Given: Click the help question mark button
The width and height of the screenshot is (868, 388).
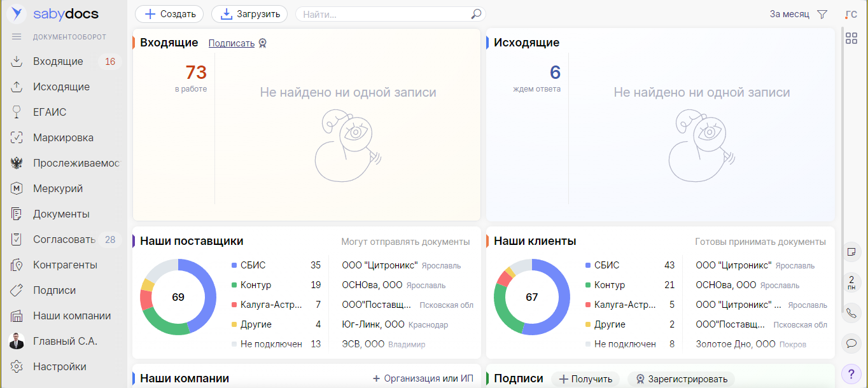Looking at the screenshot, I should pyautogui.click(x=851, y=373).
